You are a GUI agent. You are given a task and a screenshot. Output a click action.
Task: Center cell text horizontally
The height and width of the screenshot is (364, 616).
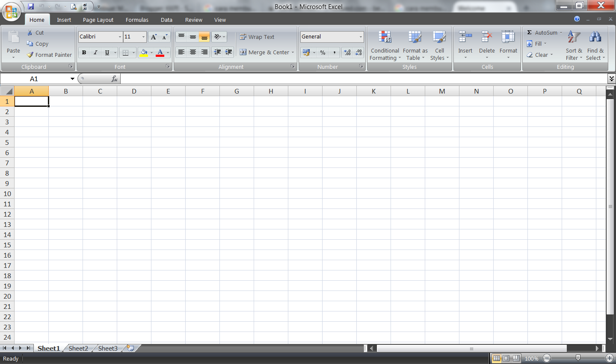click(x=193, y=52)
